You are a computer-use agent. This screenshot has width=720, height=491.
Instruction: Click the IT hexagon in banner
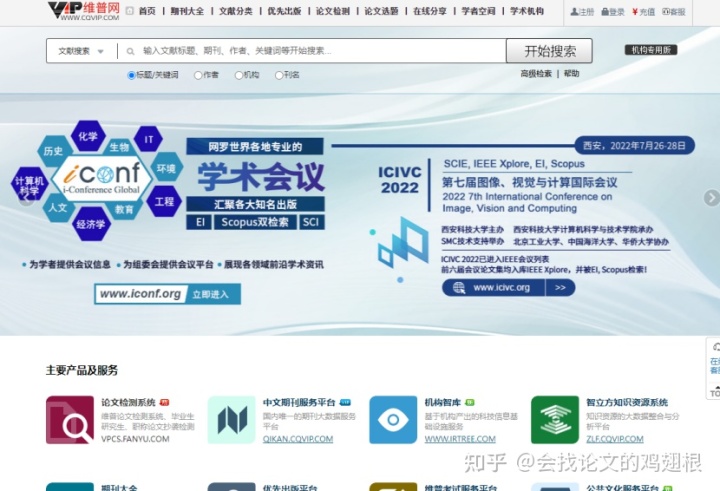pyautogui.click(x=148, y=140)
